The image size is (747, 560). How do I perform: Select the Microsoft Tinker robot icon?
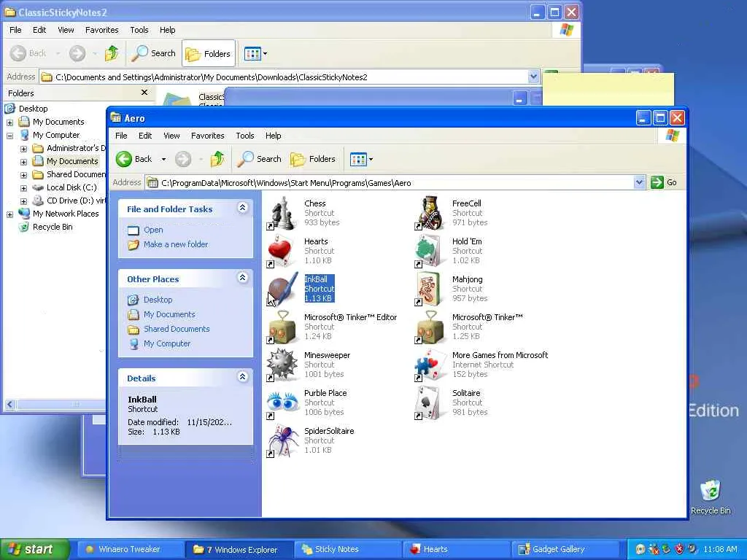(x=430, y=327)
